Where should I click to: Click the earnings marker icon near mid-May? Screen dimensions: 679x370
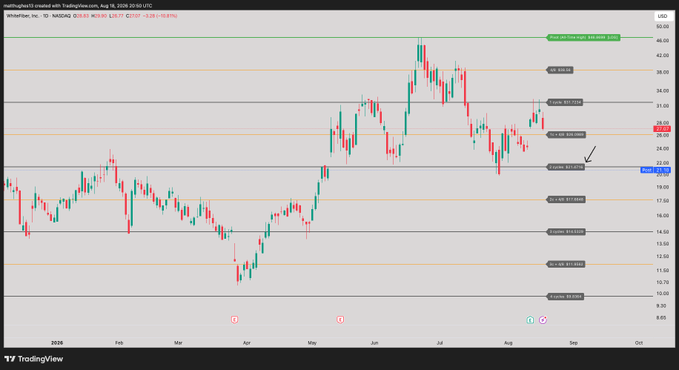(340, 320)
